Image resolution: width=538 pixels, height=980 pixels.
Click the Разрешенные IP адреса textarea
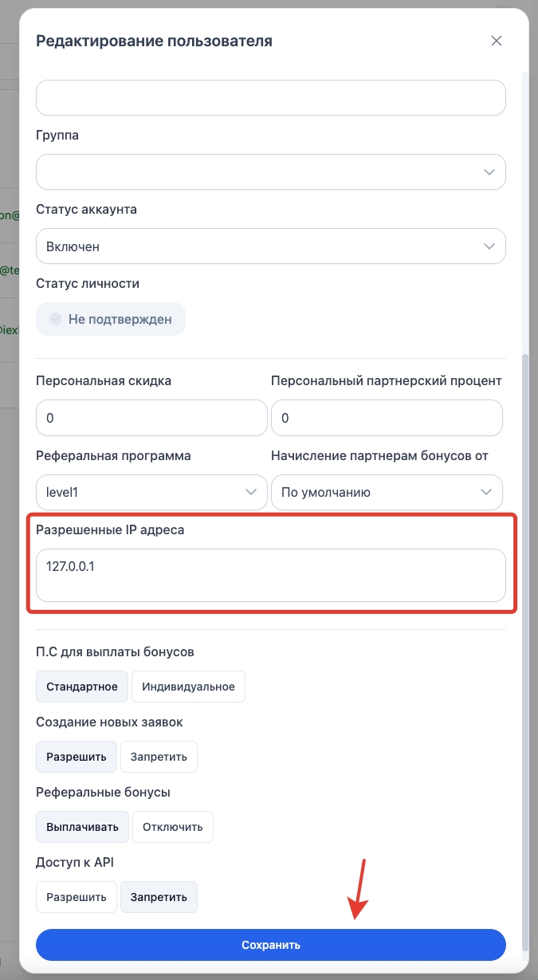click(271, 575)
